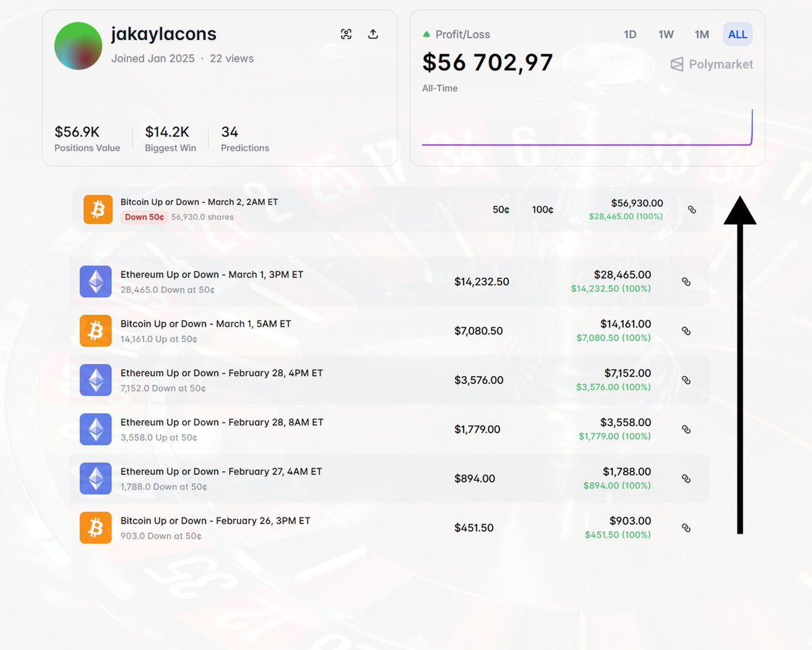The image size is (812, 650).
Task: Click the $903.00 payout value
Action: click(631, 521)
